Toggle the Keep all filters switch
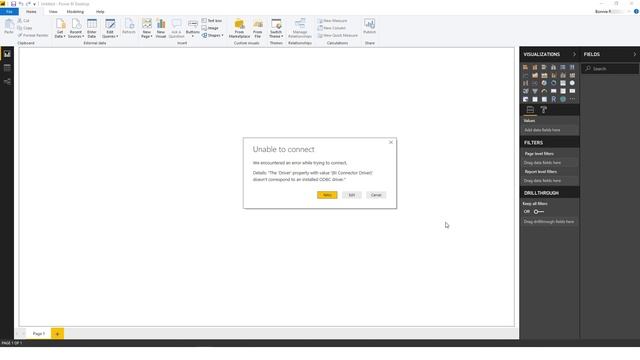Image resolution: width=640 pixels, height=360 pixels. 539,211
